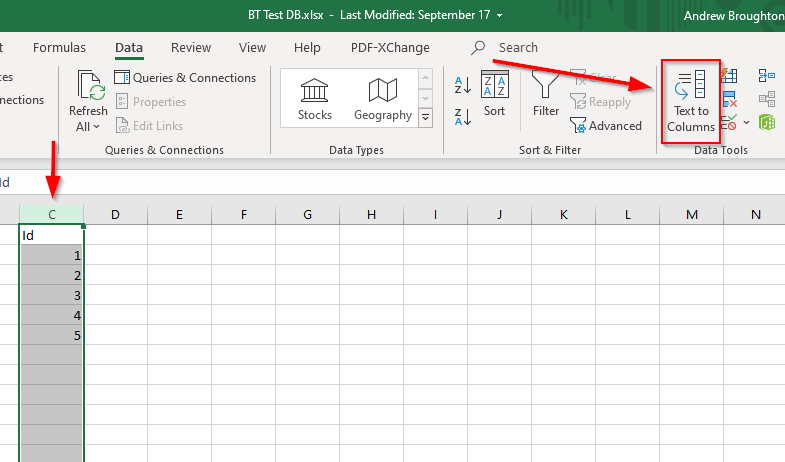The image size is (785, 462).
Task: Expand the Data Types gallery More button
Action: tap(426, 118)
